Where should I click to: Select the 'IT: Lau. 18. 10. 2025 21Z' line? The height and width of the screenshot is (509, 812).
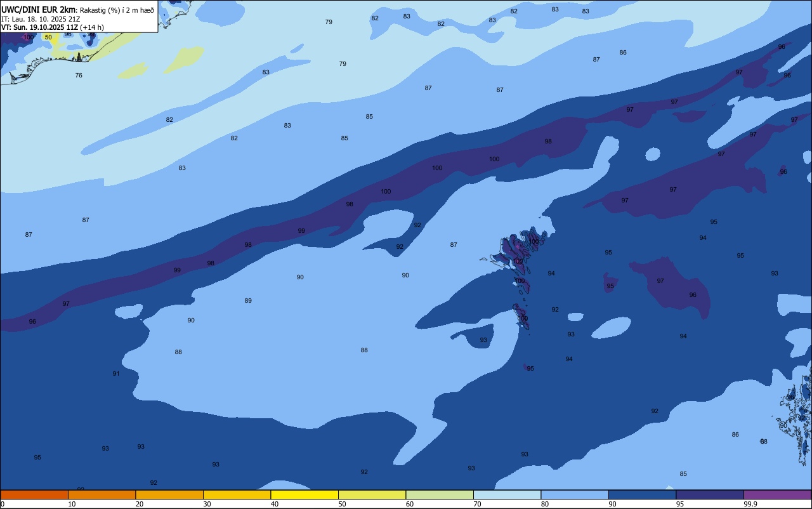pyautogui.click(x=41, y=19)
